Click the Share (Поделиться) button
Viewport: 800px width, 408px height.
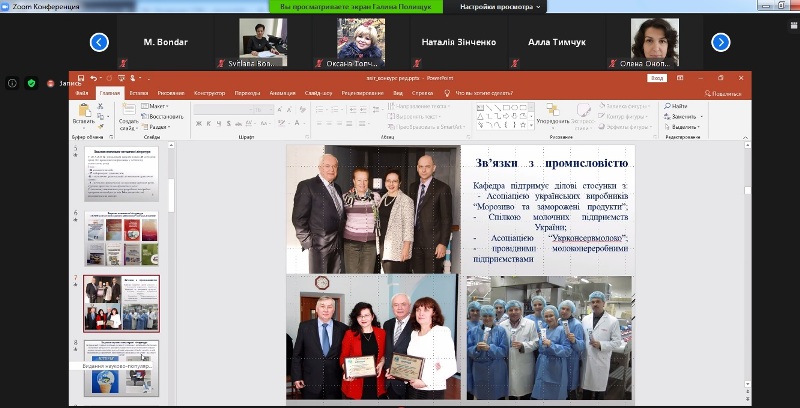(x=723, y=94)
